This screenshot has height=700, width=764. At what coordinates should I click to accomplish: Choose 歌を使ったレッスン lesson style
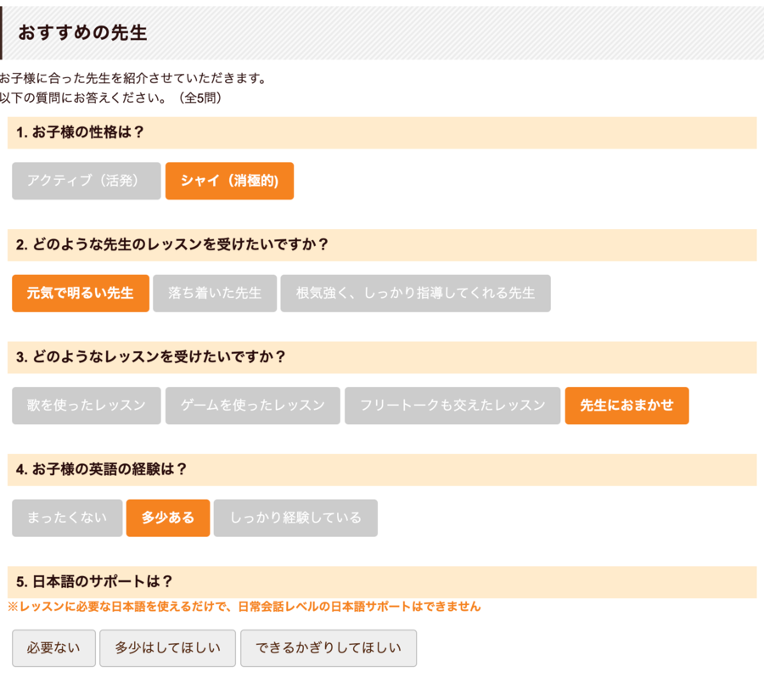[85, 406]
